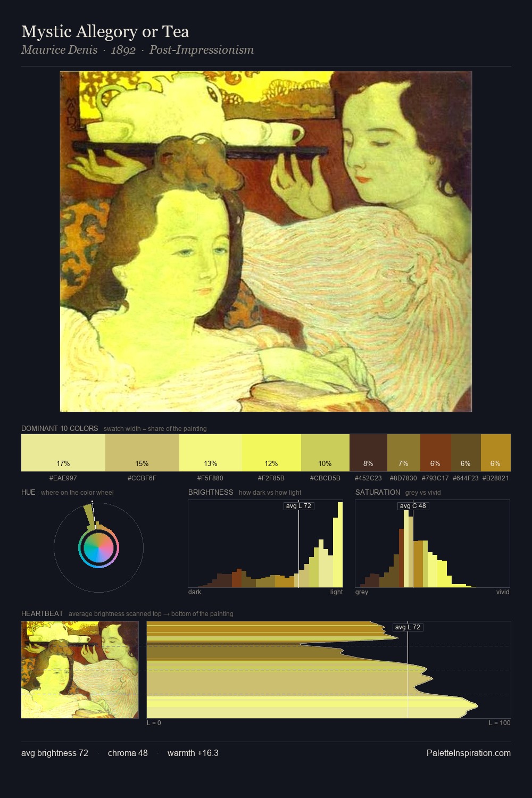
Task: Click the 'L = 0' heartbeat axis label
Action: 154,723
